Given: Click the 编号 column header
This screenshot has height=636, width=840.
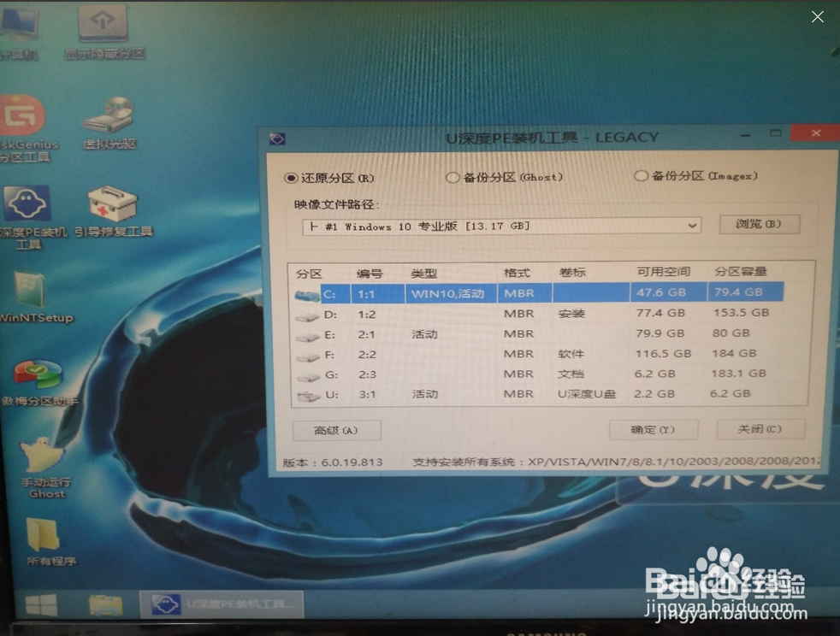Looking at the screenshot, I should 370,274.
